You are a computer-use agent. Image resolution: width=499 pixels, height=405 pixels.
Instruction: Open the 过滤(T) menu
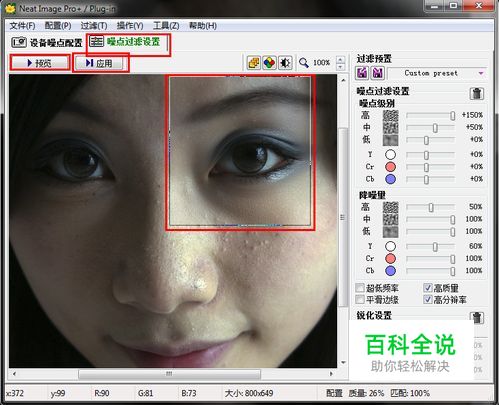(x=94, y=26)
